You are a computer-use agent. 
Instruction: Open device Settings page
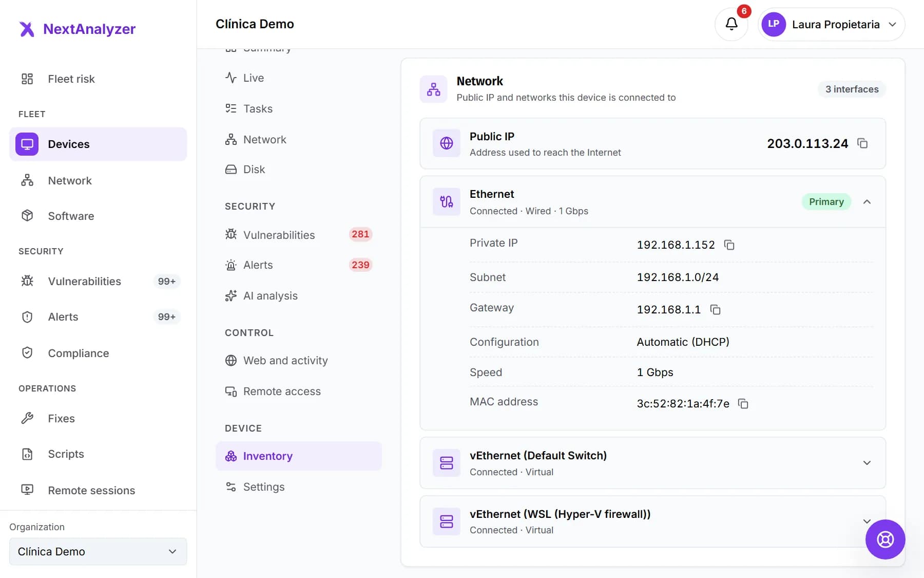point(299,487)
